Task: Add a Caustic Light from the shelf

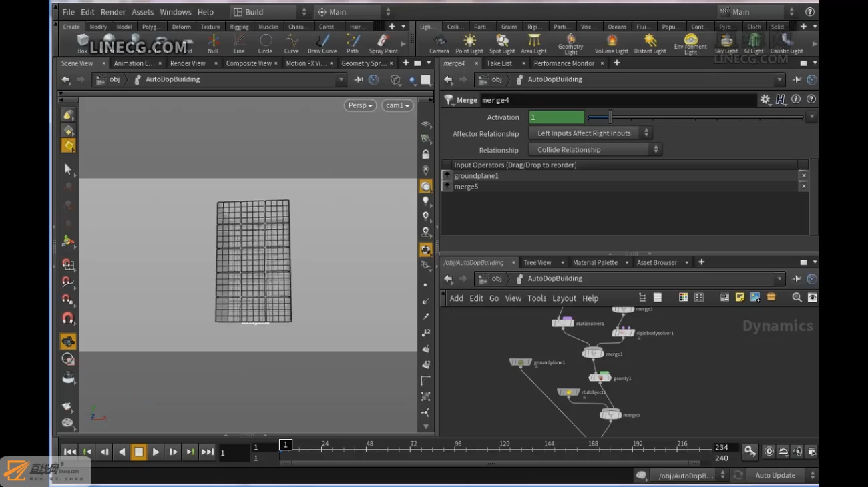Action: pos(787,44)
